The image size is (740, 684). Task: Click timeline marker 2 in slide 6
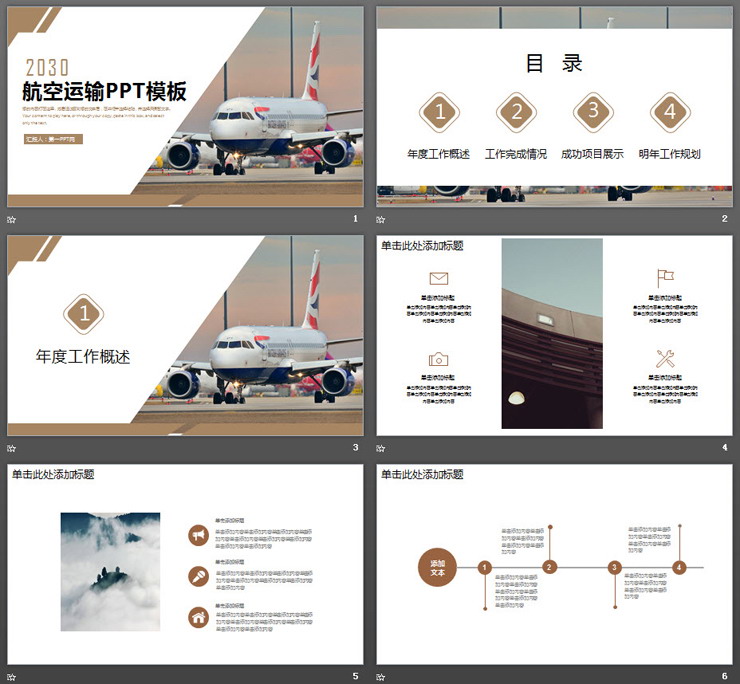pos(549,567)
